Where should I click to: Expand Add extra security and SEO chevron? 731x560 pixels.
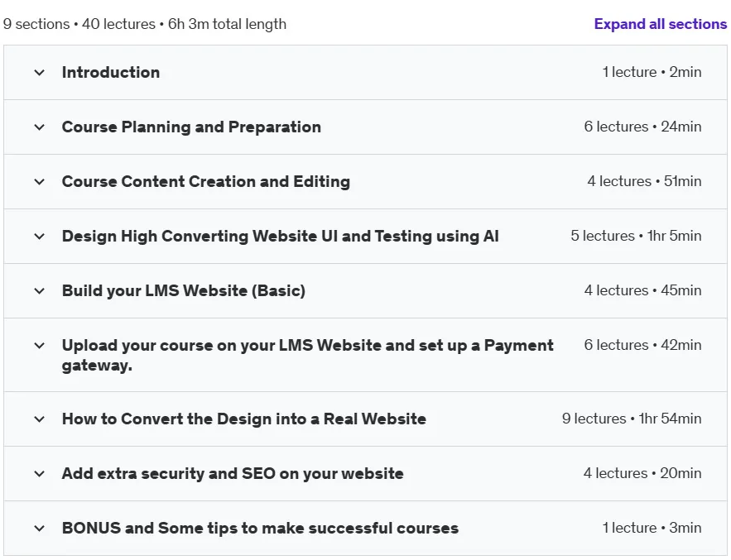[40, 474]
